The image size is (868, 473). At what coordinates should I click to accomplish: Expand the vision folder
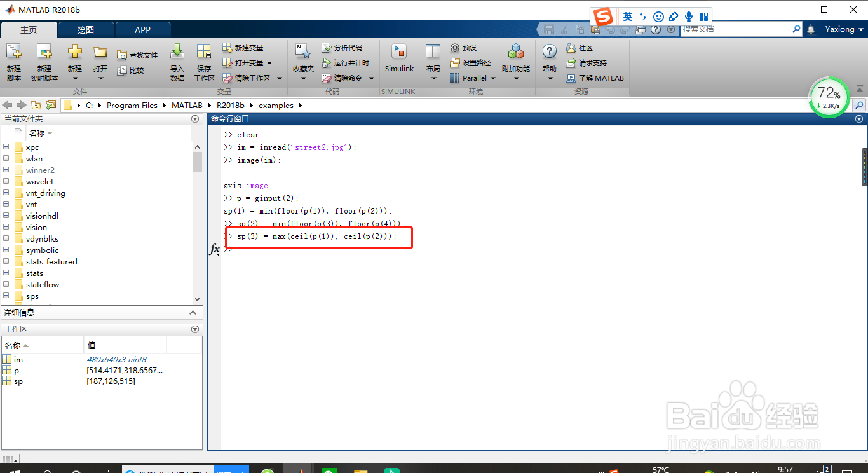pyautogui.click(x=6, y=227)
